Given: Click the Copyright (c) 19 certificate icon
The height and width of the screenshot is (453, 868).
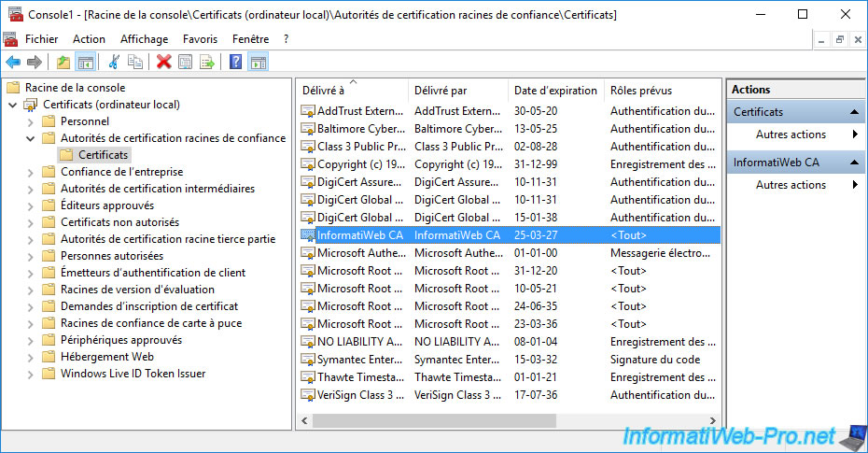Looking at the screenshot, I should tap(308, 164).
